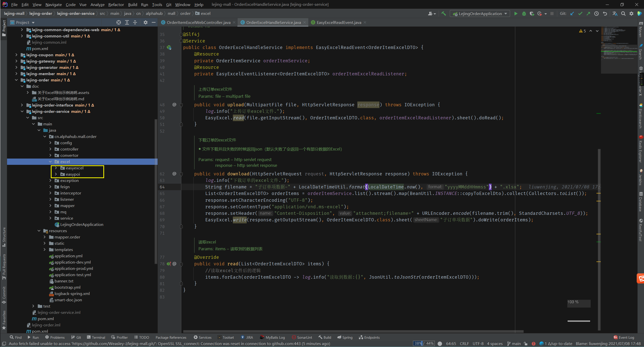Open IDE settings gear in main toolbar

[631, 14]
